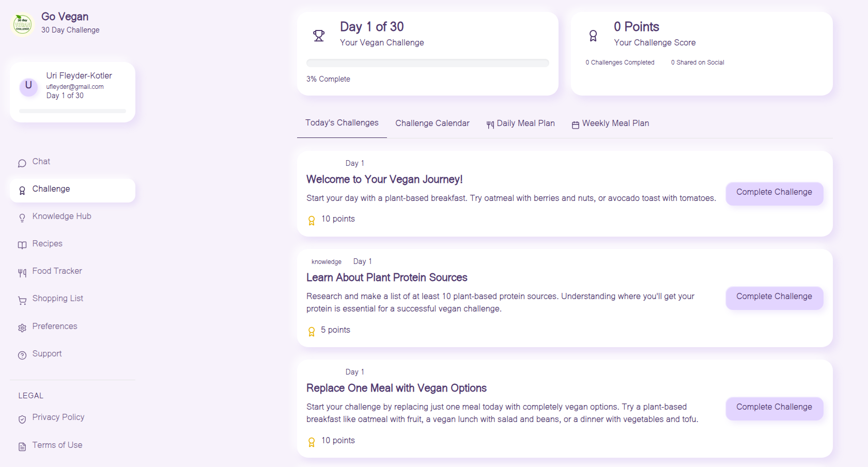The image size is (868, 467).
Task: Click the Food Tracker cutlery icon
Action: pos(22,272)
